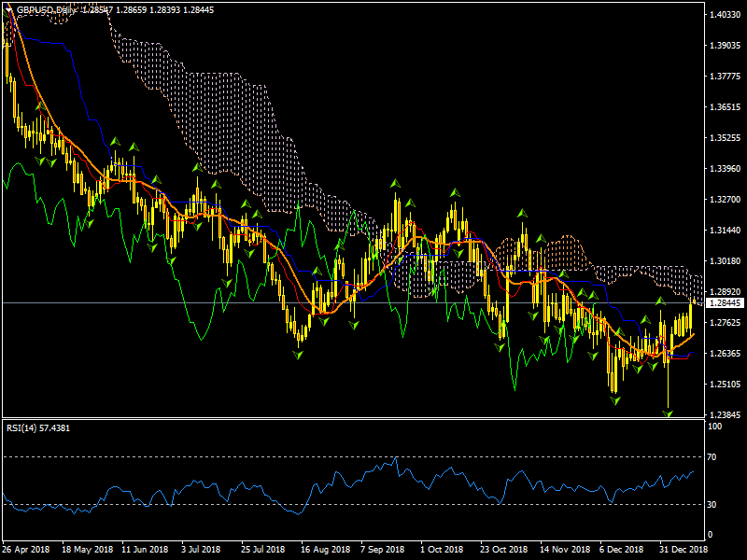
Task: Click the fractal arrow above October peak
Action: (x=455, y=192)
